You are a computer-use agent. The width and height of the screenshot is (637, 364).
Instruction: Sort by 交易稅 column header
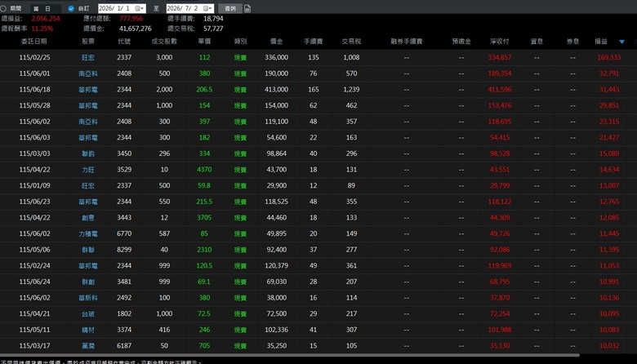(x=351, y=42)
